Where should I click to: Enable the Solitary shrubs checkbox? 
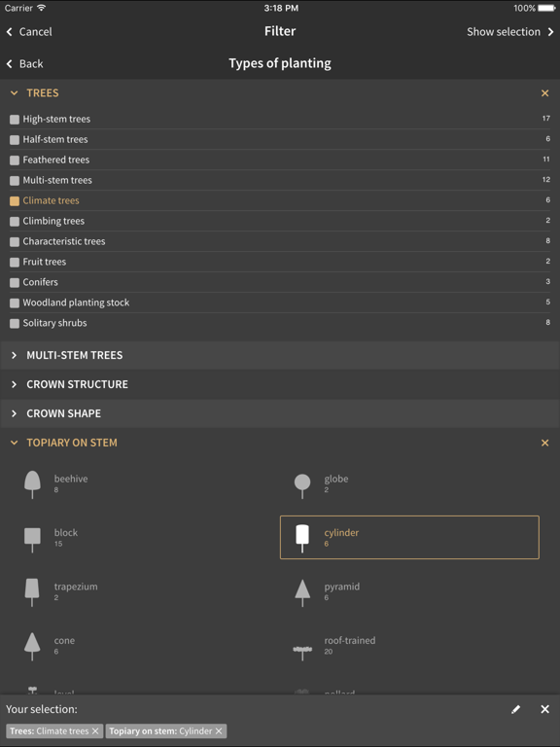point(15,324)
